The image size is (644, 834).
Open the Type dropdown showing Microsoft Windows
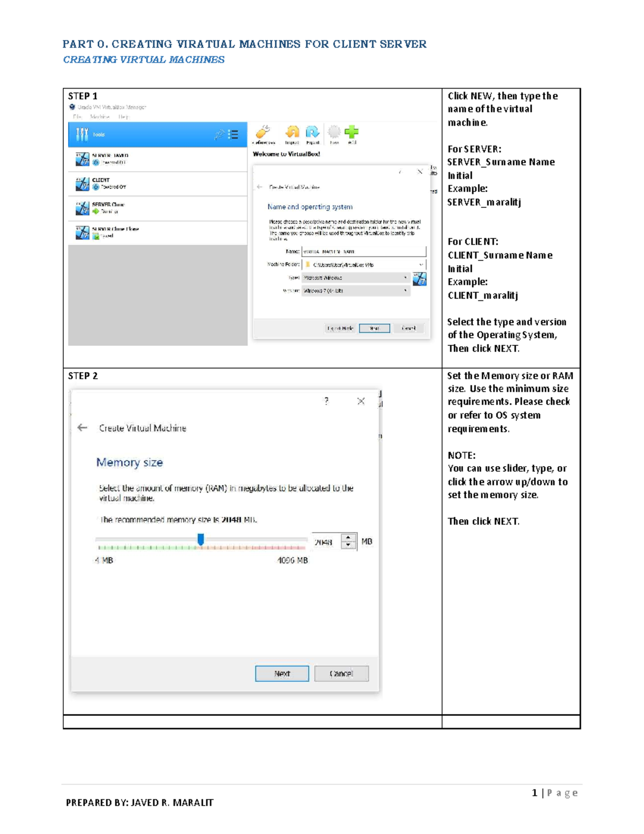(x=353, y=278)
